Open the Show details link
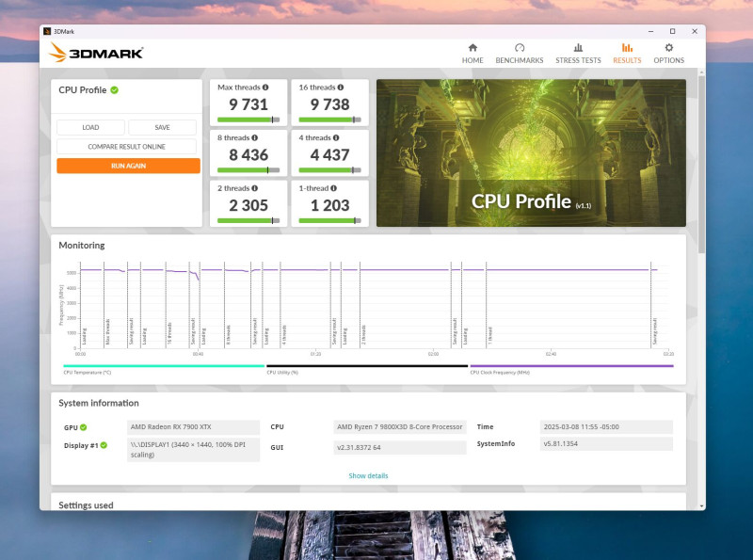The height and width of the screenshot is (560, 753). pos(368,475)
